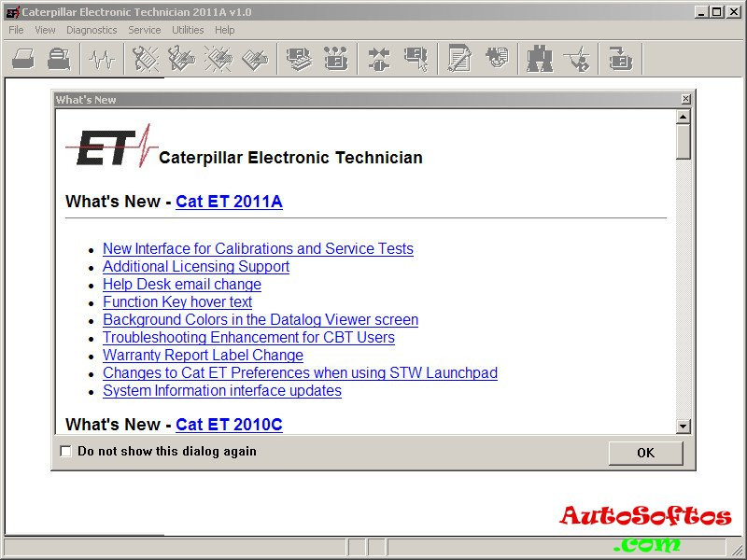Close the Caterpillar Electronic Technician window

click(734, 12)
